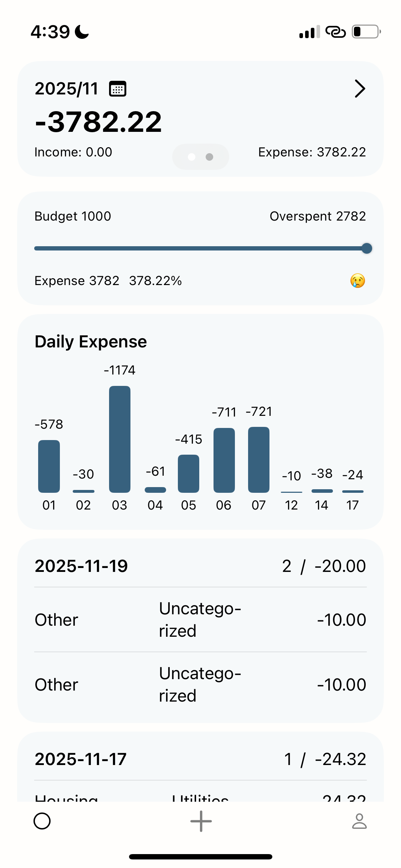Tap the personal hotspot link icon
The width and height of the screenshot is (401, 868).
point(335,32)
